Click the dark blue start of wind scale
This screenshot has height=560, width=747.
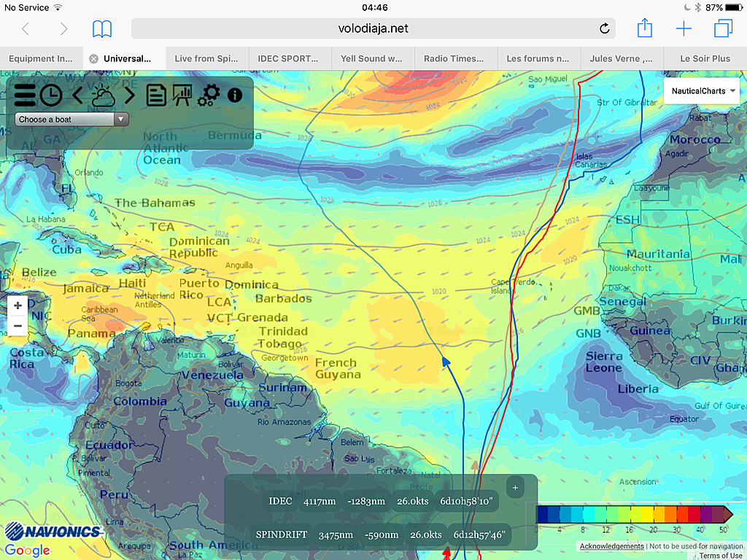click(x=542, y=515)
